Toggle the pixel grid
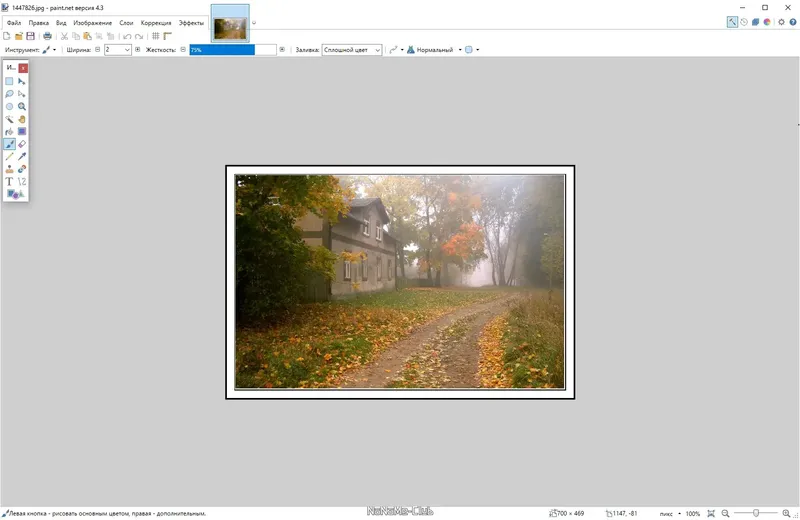 point(156,36)
